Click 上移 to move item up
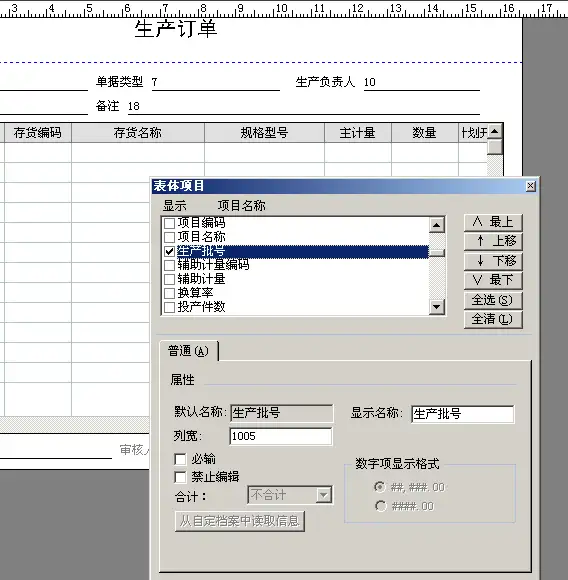The height and width of the screenshot is (580, 568). (493, 242)
